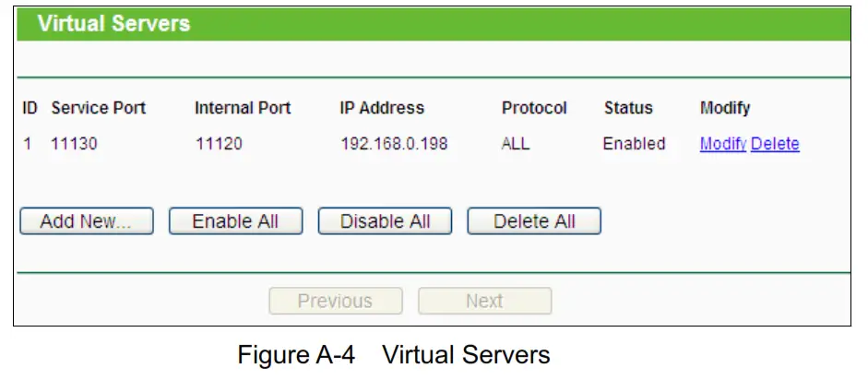Select the 192.168.0.198 IP address cell

[x=394, y=144]
